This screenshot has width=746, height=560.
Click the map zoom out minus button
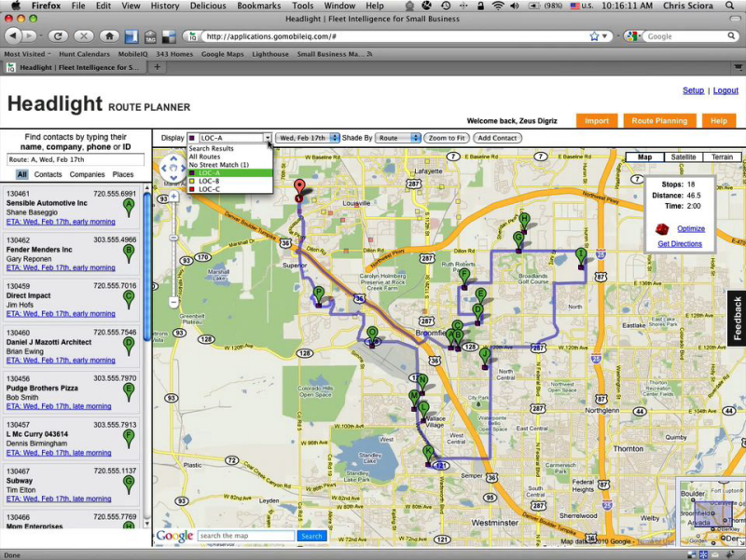(173, 303)
